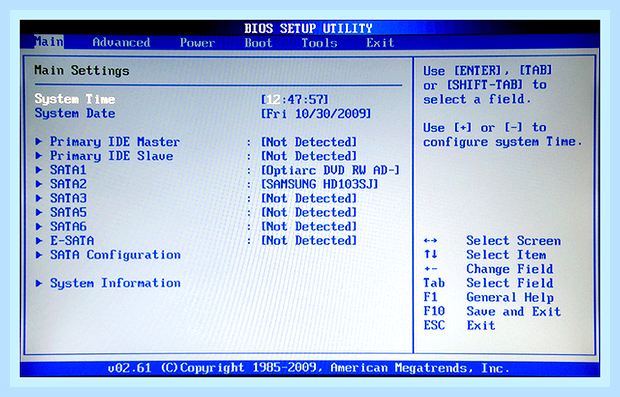The width and height of the screenshot is (620, 397).
Task: Open the SATA1 entry label
Action: point(68,170)
